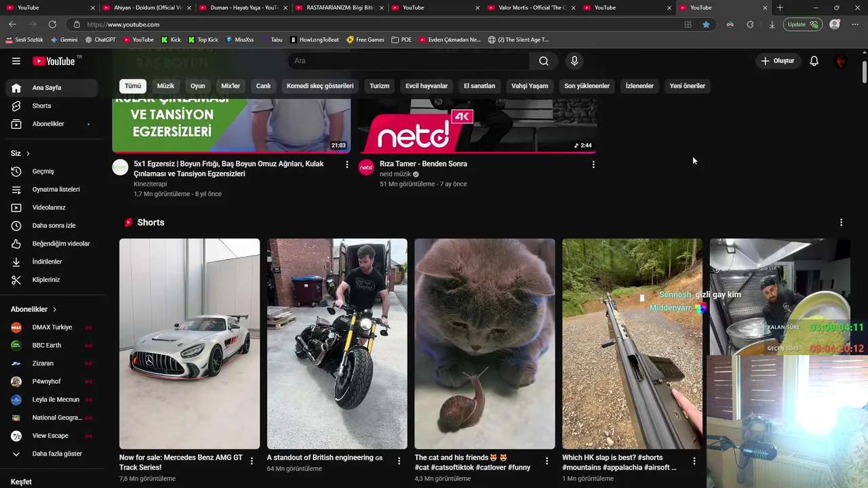Open Beğendiğim videolar list
This screenshot has height=488, width=868.
click(x=52, y=243)
